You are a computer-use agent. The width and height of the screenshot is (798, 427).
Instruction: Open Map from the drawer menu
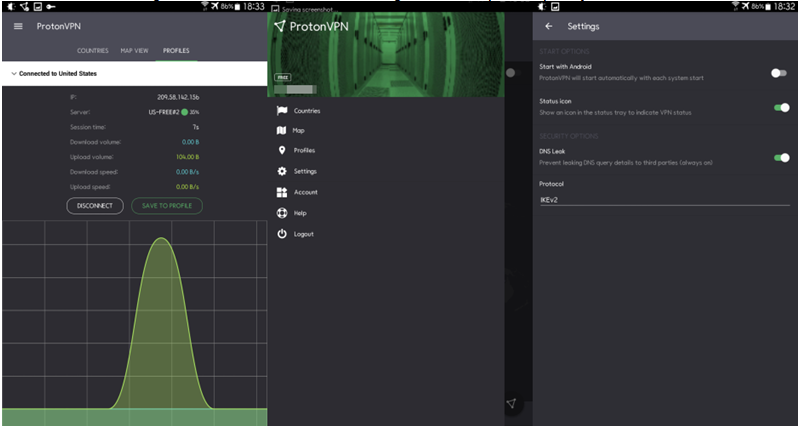(x=298, y=131)
